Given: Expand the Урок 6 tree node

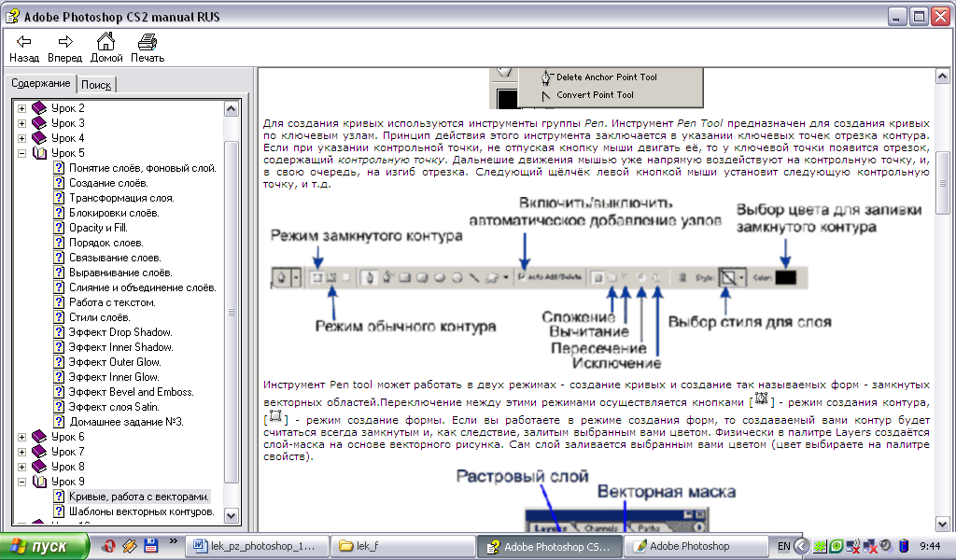Looking at the screenshot, I should pos(22,437).
